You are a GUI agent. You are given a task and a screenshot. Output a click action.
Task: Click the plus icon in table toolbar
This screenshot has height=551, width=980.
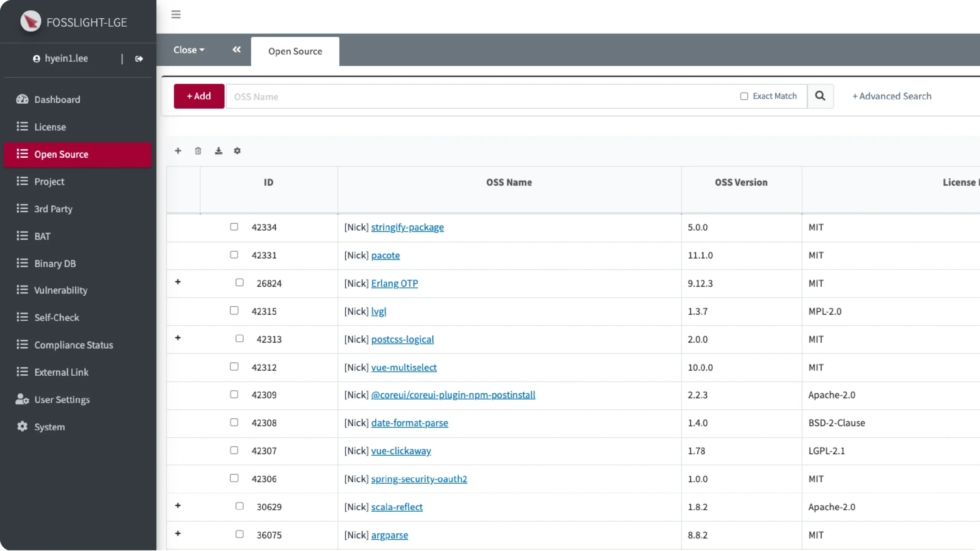pyautogui.click(x=178, y=151)
